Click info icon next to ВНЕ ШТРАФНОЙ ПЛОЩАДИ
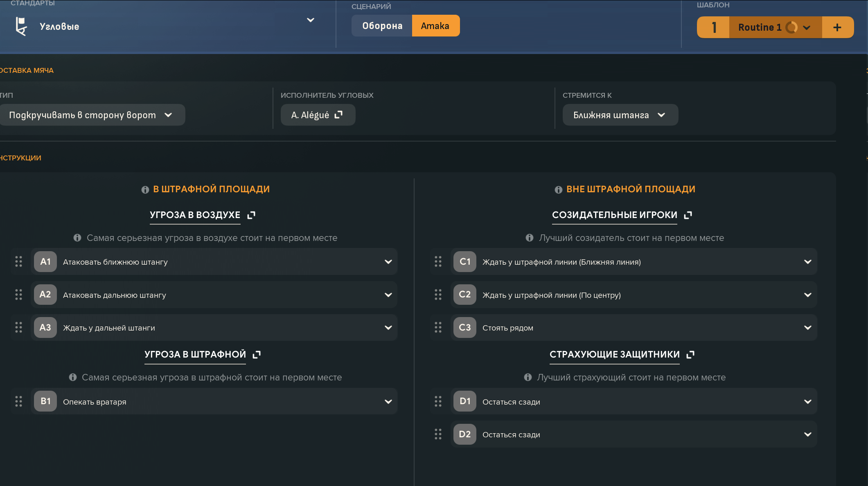Image resolution: width=868 pixels, height=486 pixels. point(558,190)
